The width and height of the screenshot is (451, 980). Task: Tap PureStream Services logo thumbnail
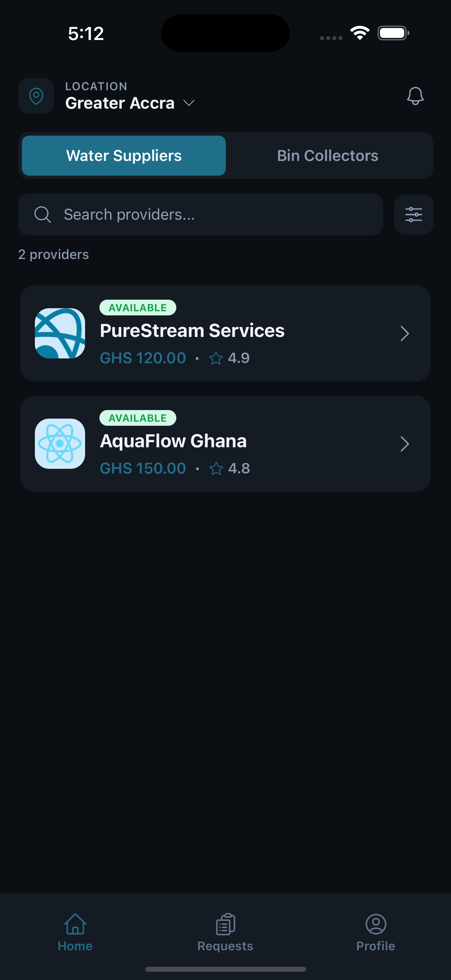60,333
